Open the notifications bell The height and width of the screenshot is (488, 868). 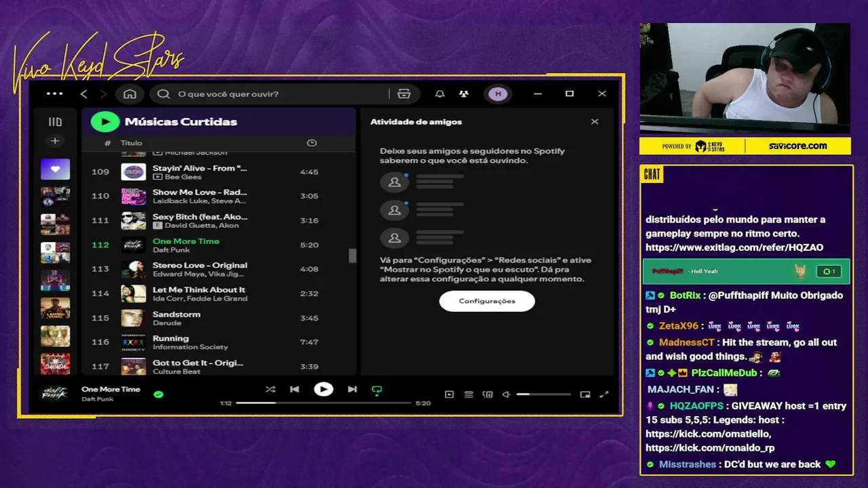[440, 94]
